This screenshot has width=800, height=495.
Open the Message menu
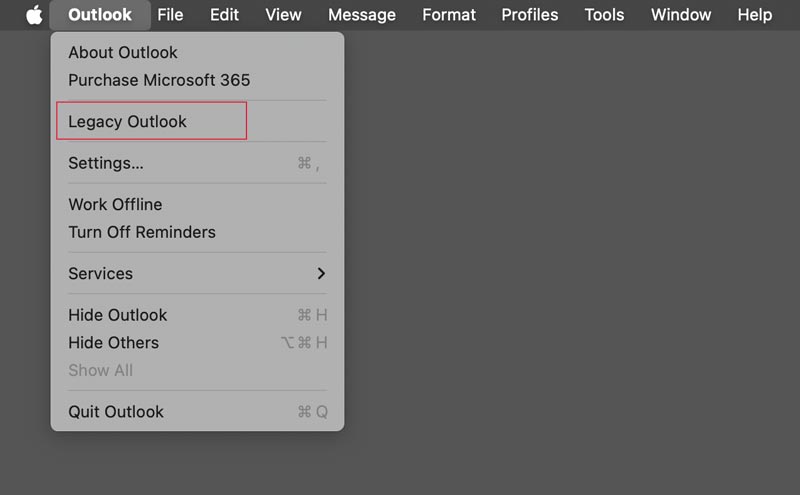point(362,15)
